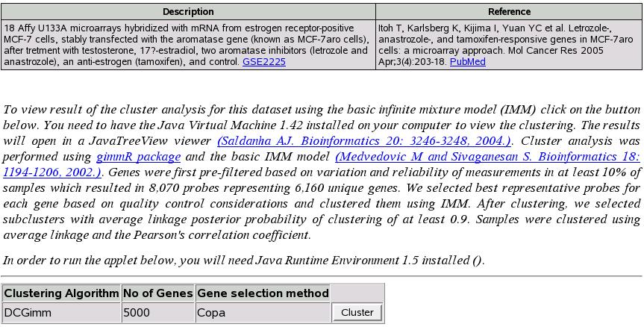Screen dimensions: 644x327
Task: Click the italic IMM cluster analysis paragraph
Action: [x=322, y=172]
